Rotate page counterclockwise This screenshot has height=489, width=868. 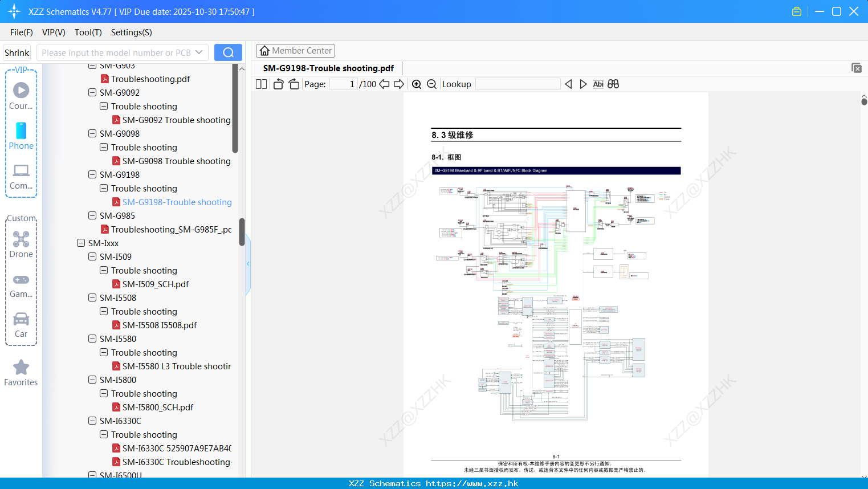point(278,84)
